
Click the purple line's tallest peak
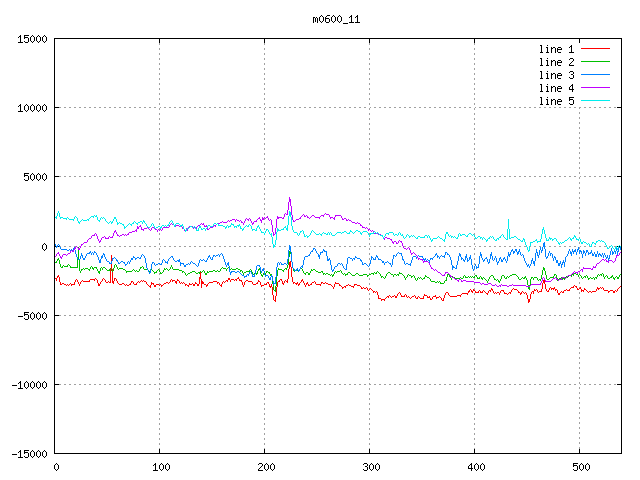click(x=289, y=198)
